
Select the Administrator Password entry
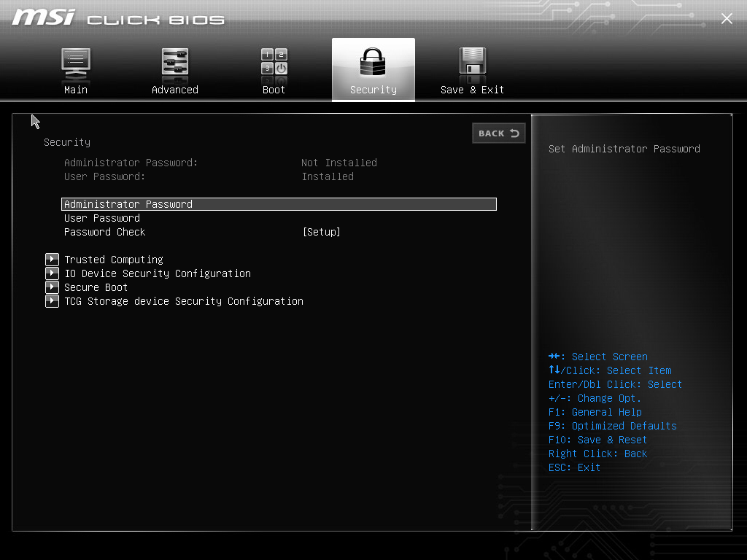128,204
